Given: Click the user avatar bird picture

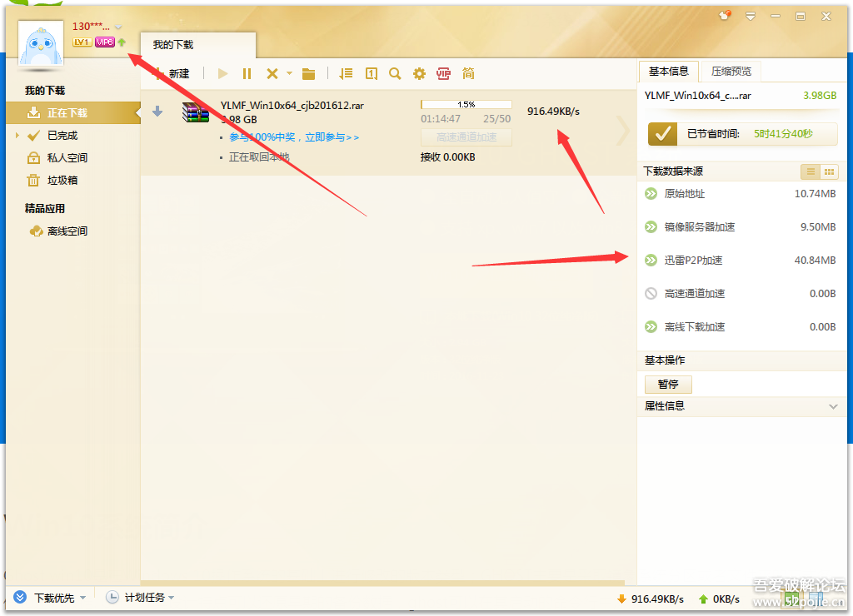Looking at the screenshot, I should [40, 44].
